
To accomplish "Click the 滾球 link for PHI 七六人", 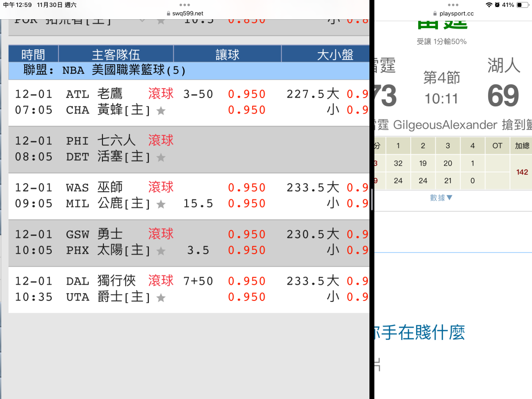I will coord(161,140).
